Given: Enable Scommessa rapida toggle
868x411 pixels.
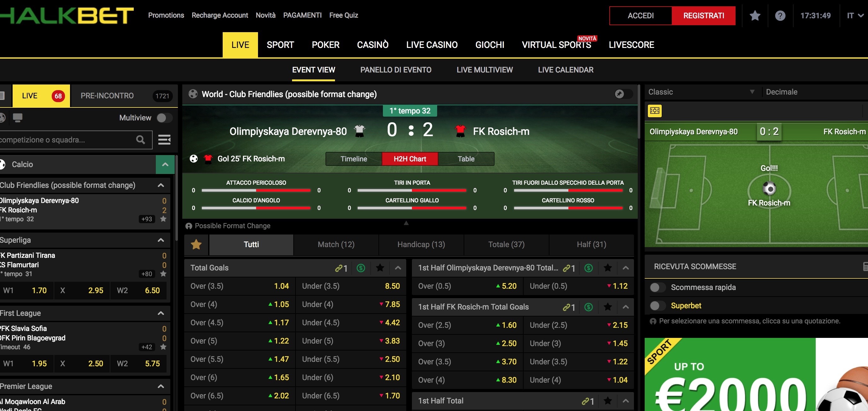Looking at the screenshot, I should click(x=657, y=287).
